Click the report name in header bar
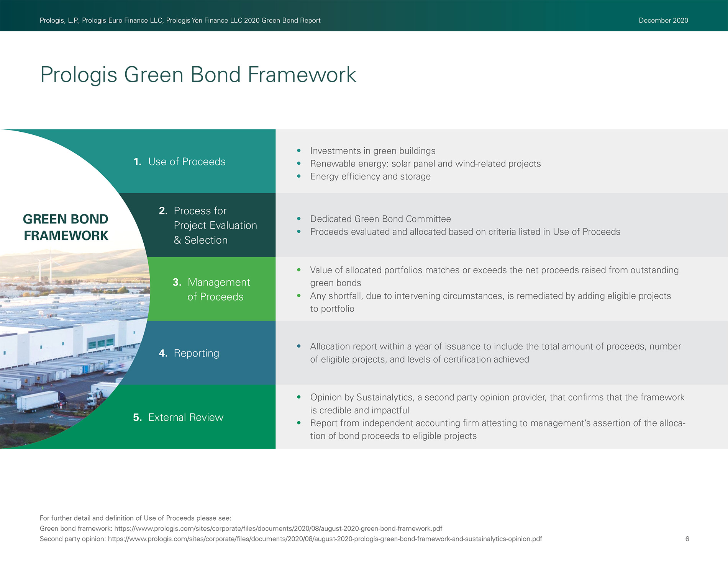Viewport: 728px width, 562px height. point(180,20)
